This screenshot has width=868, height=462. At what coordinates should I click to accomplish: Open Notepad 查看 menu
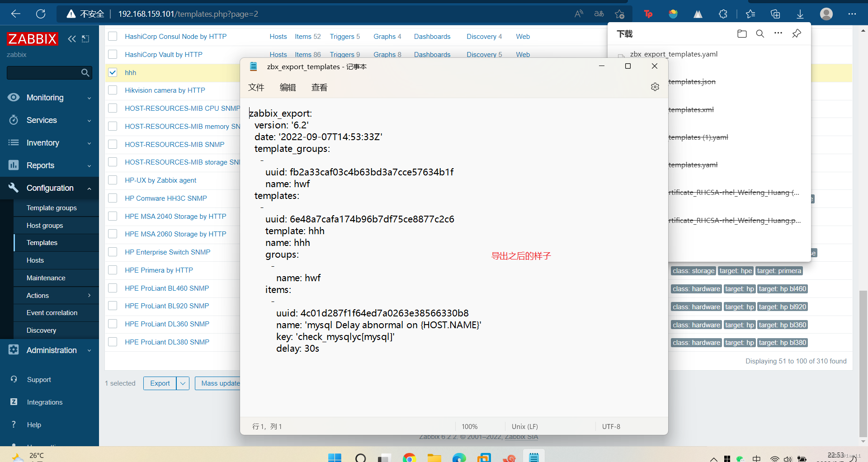(x=319, y=87)
